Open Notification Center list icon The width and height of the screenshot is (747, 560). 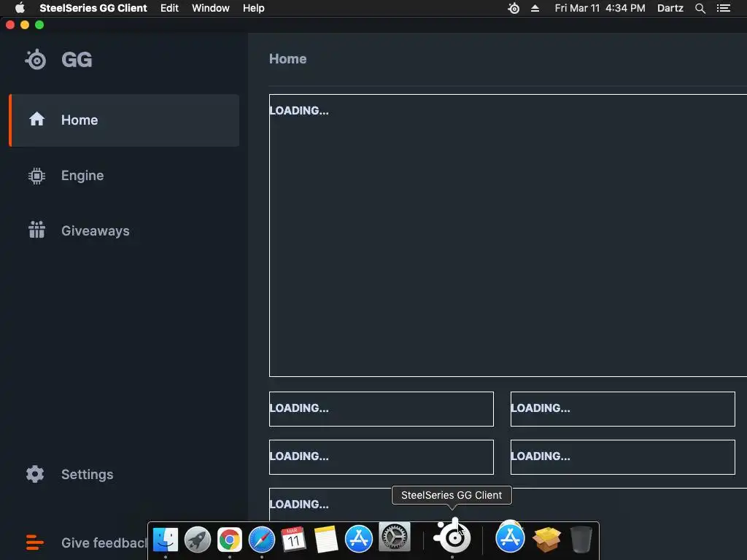click(x=724, y=8)
